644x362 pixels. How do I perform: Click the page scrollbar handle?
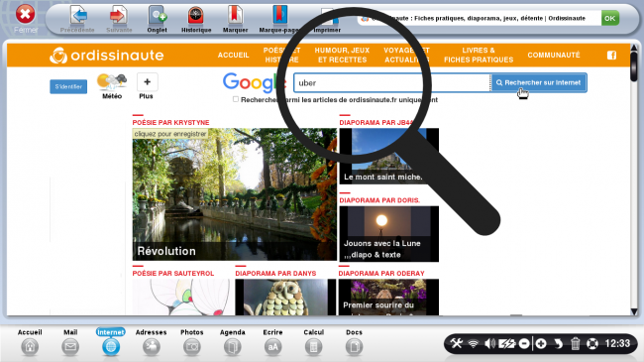(634, 65)
